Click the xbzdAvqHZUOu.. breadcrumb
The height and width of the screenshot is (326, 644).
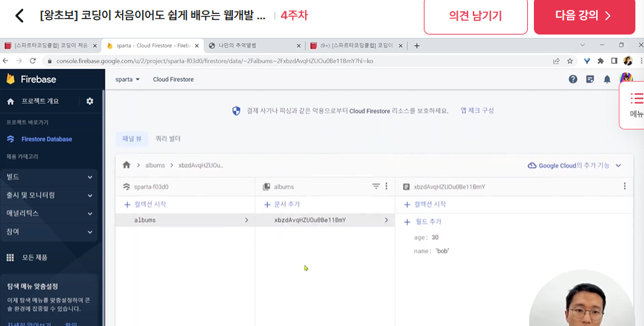point(201,165)
